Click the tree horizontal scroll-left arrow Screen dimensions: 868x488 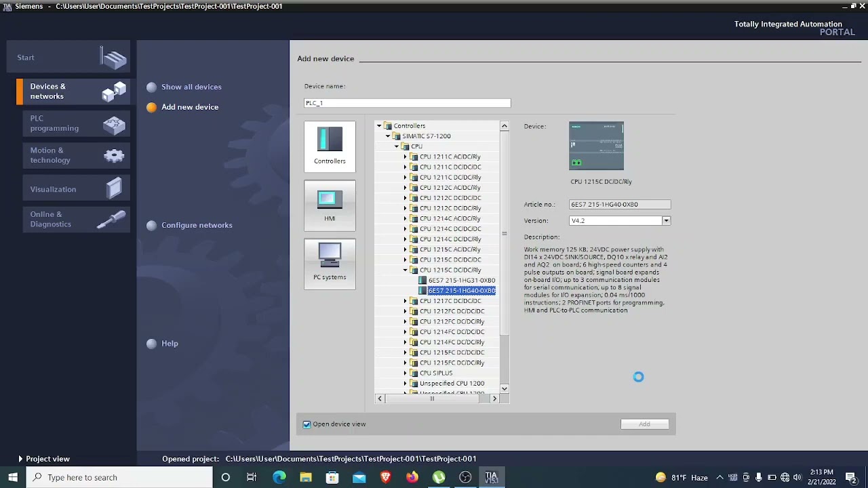(x=380, y=399)
